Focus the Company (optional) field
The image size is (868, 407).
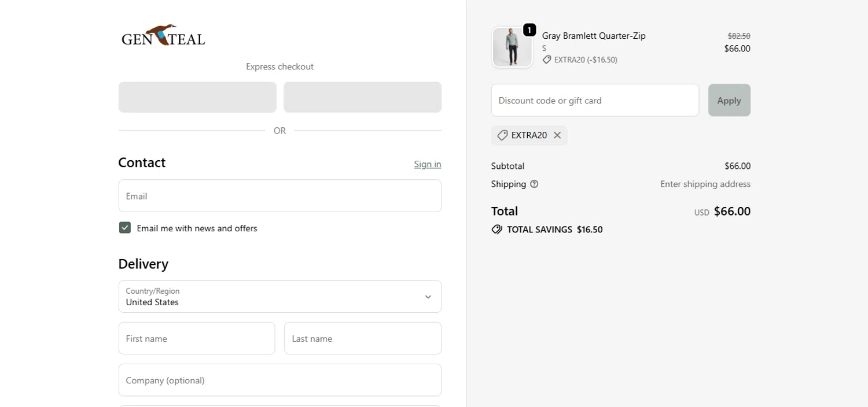tap(280, 380)
